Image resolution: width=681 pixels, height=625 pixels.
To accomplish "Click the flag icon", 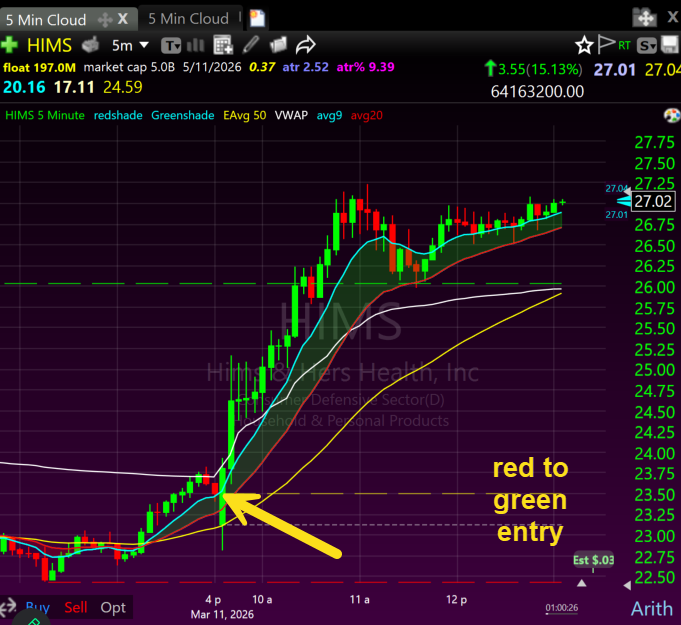I will [x=606, y=44].
